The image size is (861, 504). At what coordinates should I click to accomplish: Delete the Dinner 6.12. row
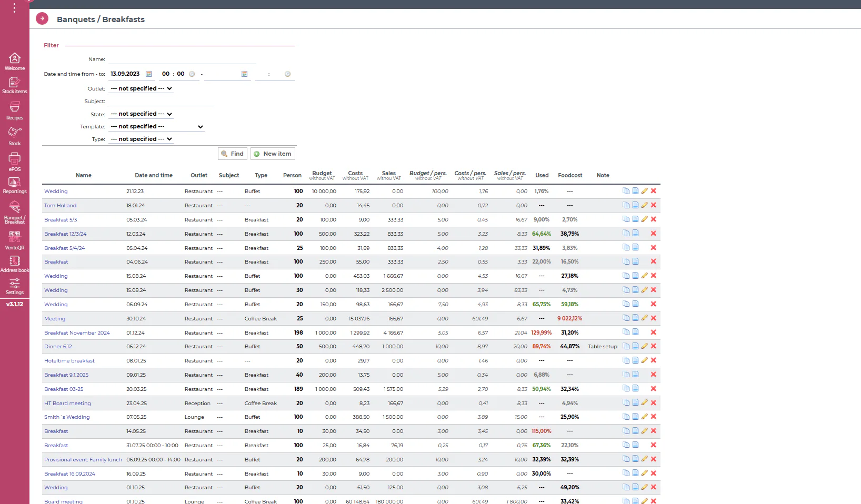(654, 346)
